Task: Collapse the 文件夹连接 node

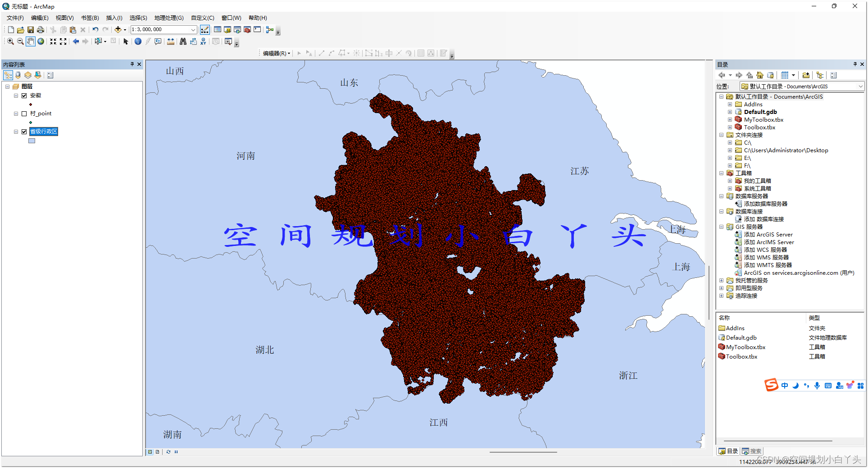Action: click(721, 135)
